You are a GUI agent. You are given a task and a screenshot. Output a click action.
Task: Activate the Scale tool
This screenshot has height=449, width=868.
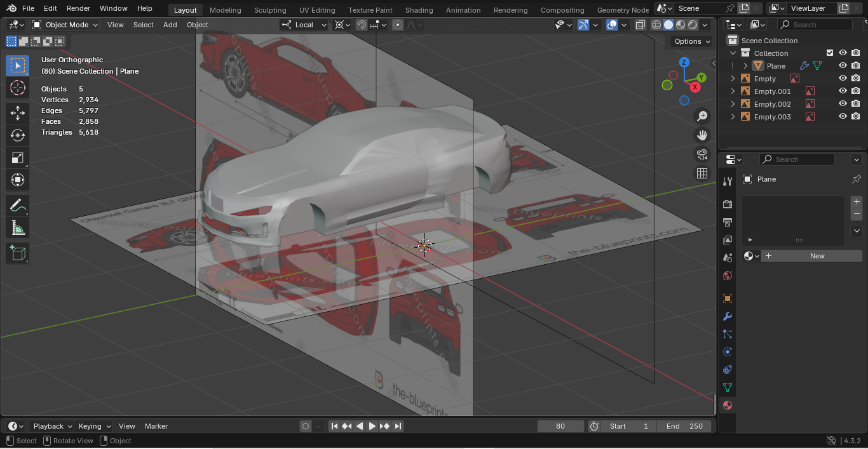[x=18, y=157]
